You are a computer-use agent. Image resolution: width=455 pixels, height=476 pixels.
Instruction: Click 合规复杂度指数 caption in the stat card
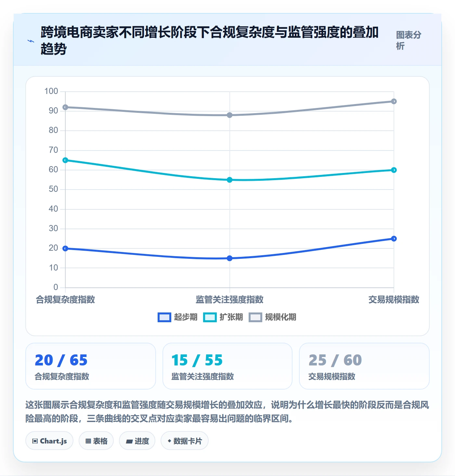(x=62, y=377)
